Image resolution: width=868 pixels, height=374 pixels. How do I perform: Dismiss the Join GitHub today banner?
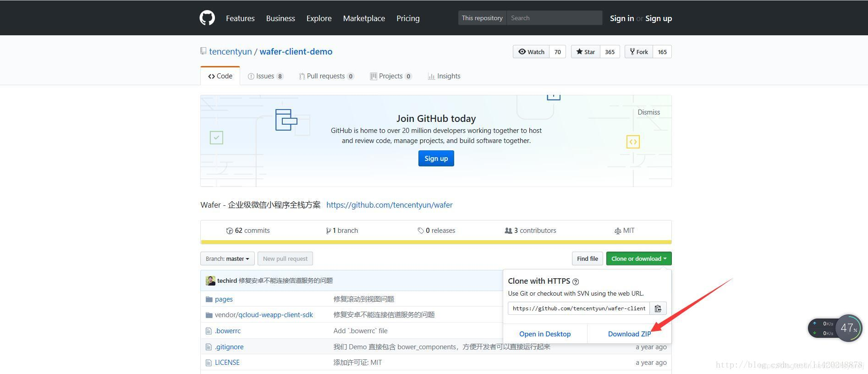pos(649,112)
